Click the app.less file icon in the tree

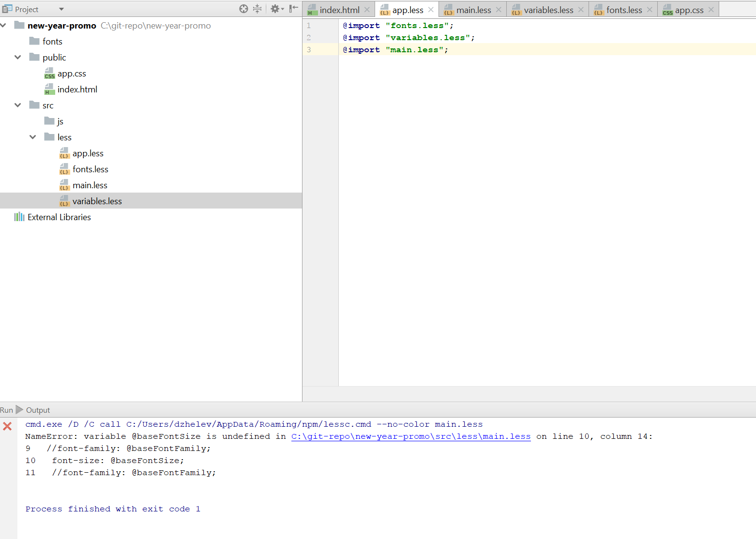pos(64,153)
